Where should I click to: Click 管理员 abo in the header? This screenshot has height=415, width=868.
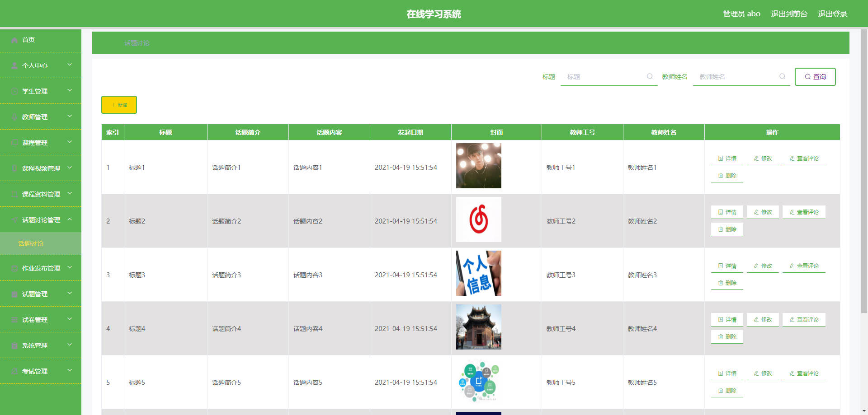pos(741,14)
